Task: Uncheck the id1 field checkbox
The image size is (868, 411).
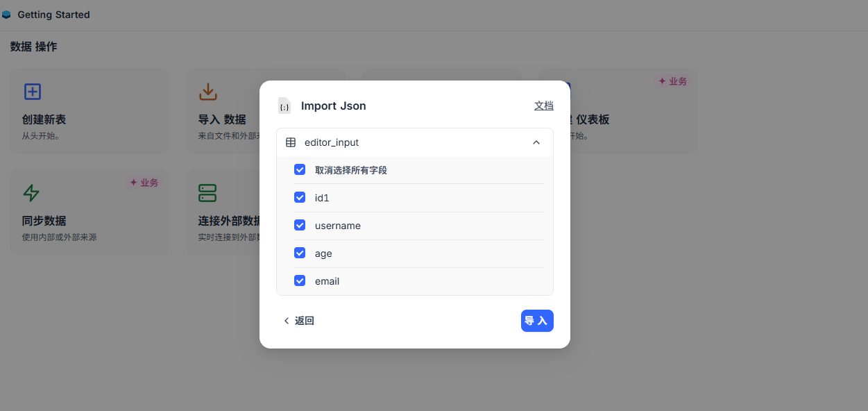Action: point(300,197)
